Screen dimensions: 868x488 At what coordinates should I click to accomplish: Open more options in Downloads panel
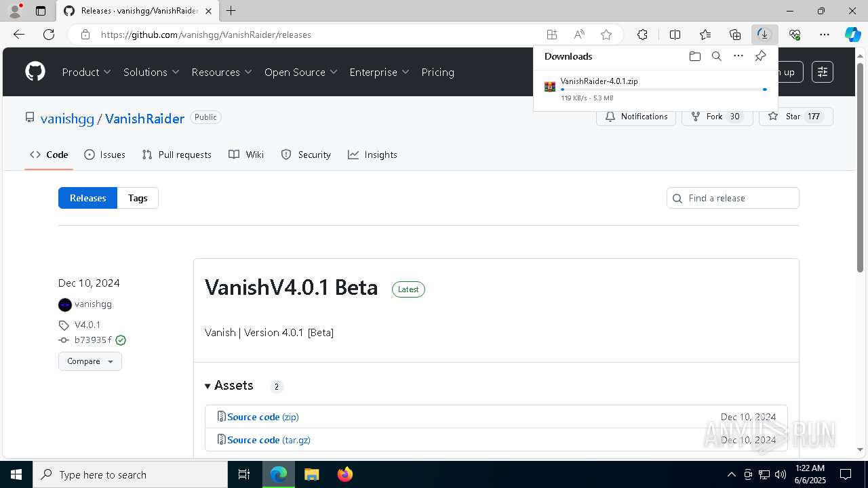[x=738, y=56]
